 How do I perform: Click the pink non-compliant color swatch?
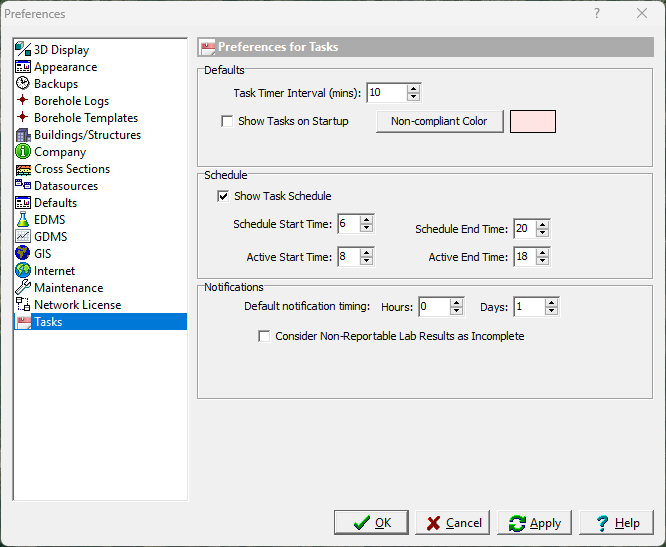coord(533,122)
